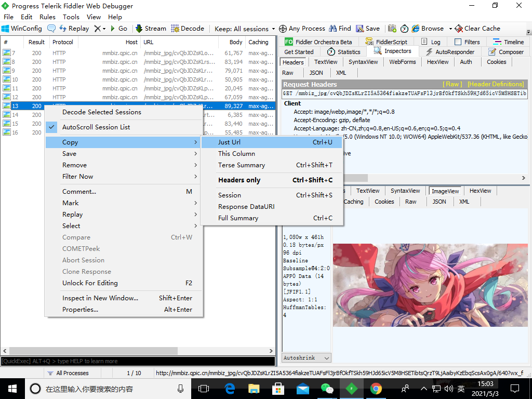Select the request SyntaxView tab
Viewport: 532px width, 399px height.
point(363,62)
